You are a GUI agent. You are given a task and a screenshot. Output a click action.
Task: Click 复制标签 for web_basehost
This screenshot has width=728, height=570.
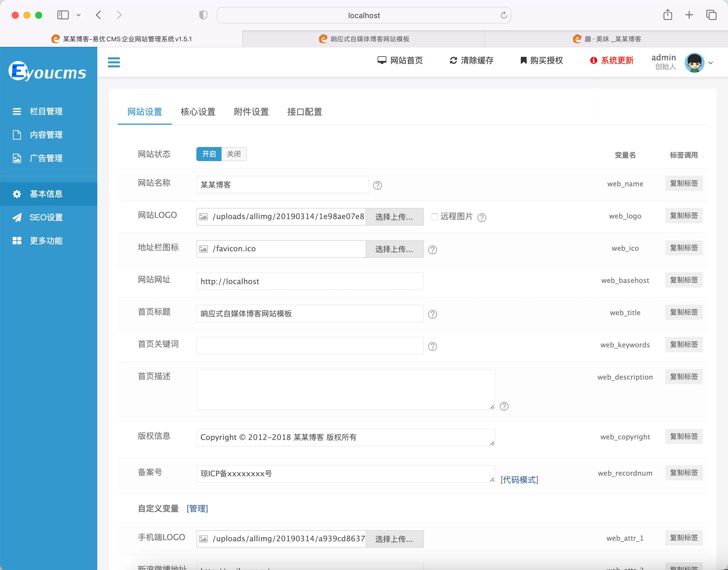(x=683, y=280)
